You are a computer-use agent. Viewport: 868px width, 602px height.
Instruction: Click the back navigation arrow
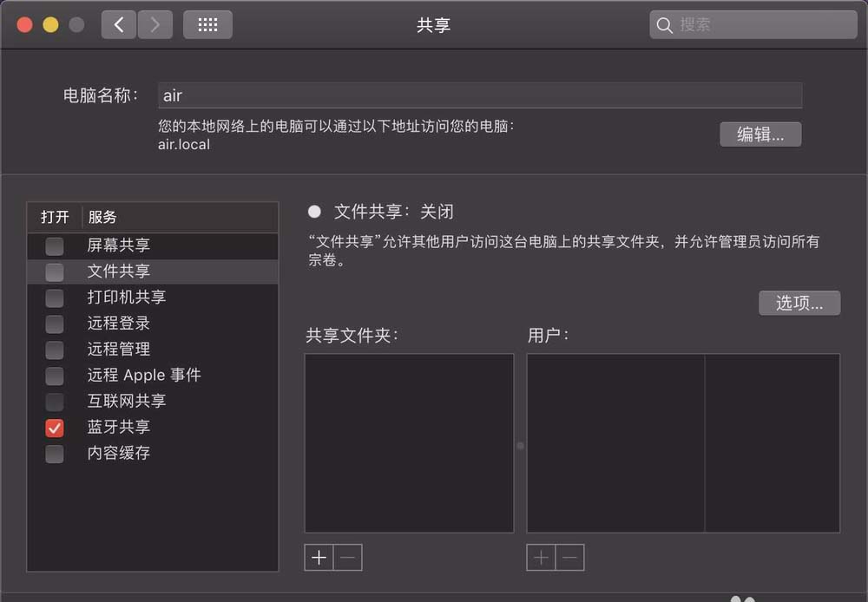tap(119, 24)
